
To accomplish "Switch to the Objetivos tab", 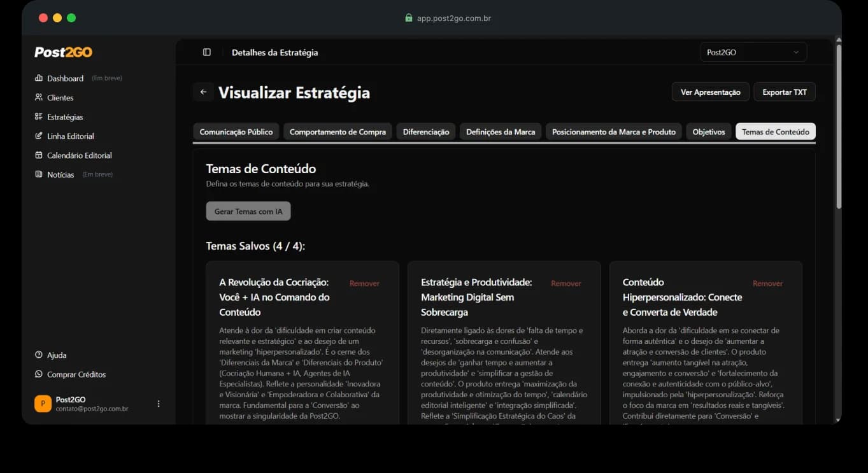I will pos(709,132).
